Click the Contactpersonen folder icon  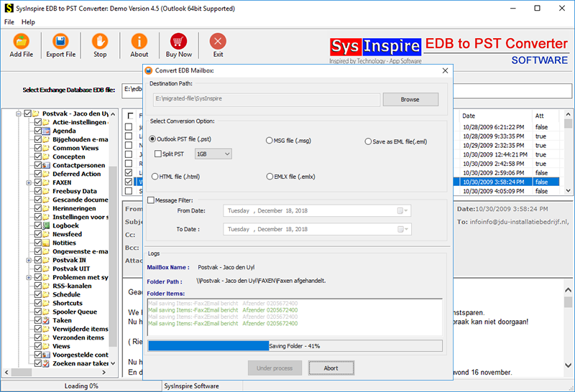(47, 165)
